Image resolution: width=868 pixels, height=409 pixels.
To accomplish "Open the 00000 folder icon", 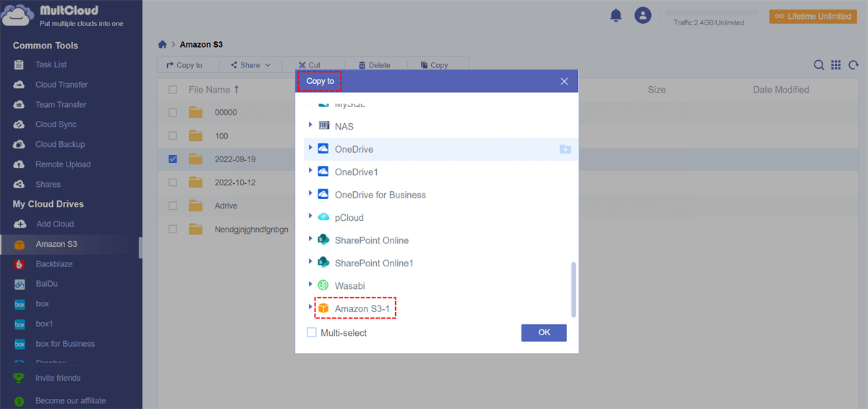I will pyautogui.click(x=195, y=112).
